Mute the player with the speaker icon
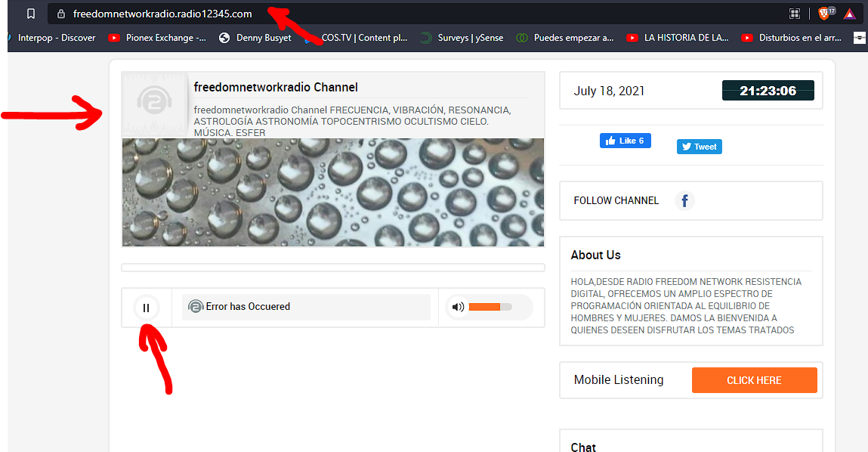The height and width of the screenshot is (452, 868). tap(458, 307)
